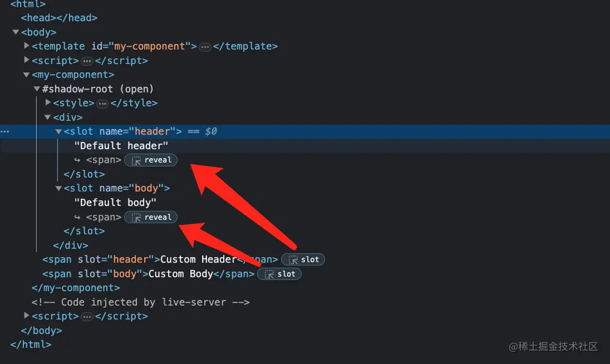Click slotted span link arrow under Default header
610x364 pixels.
pyautogui.click(x=77, y=160)
